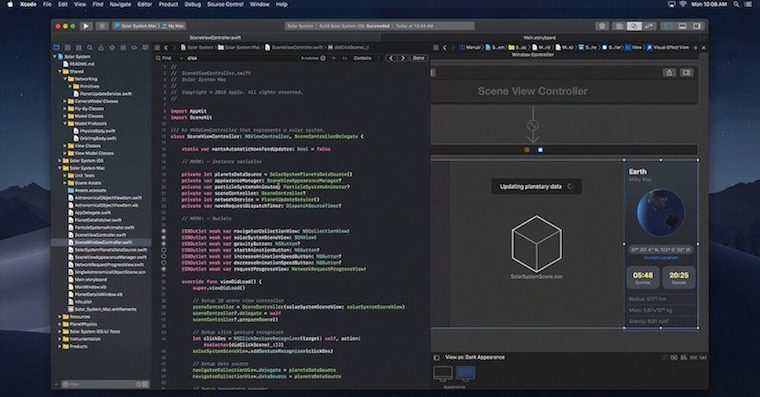Open the Contains search option dropdown
This screenshot has height=397, width=760.
click(363, 58)
